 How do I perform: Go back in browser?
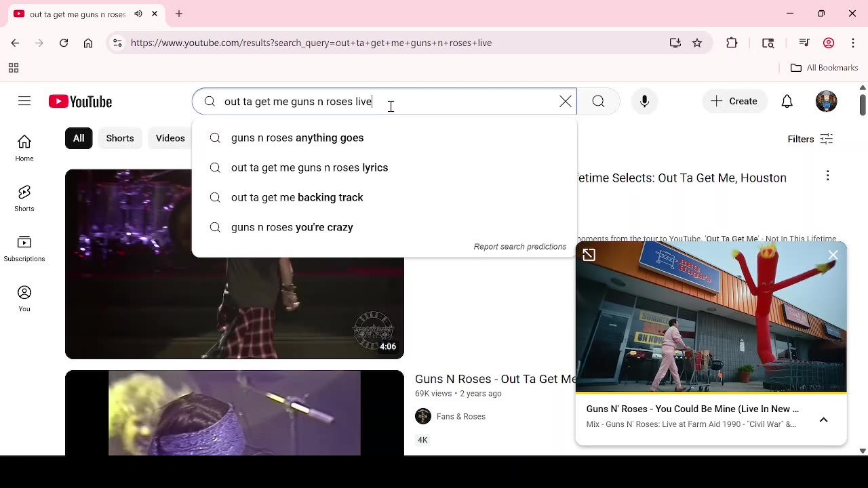(x=15, y=43)
